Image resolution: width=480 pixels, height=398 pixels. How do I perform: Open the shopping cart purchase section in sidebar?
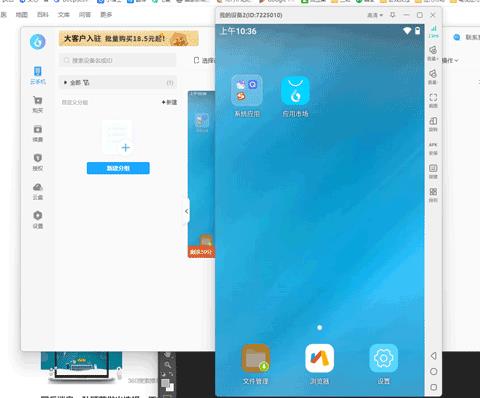pos(38,104)
